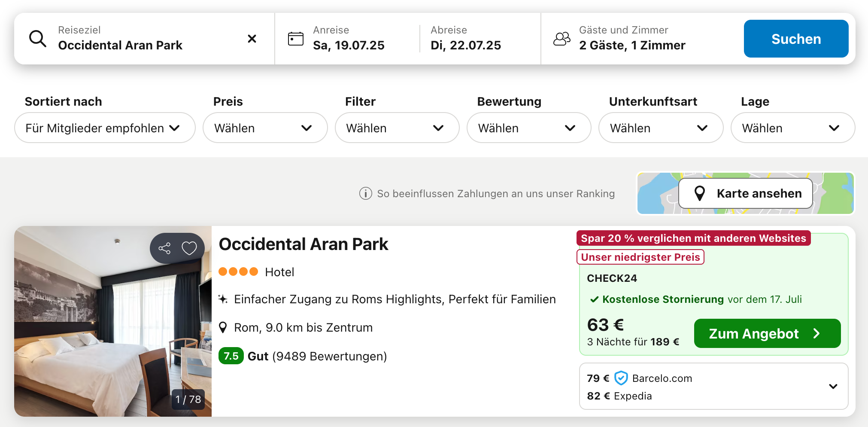
Task: Clear the Reiseziel destination field
Action: click(x=252, y=39)
